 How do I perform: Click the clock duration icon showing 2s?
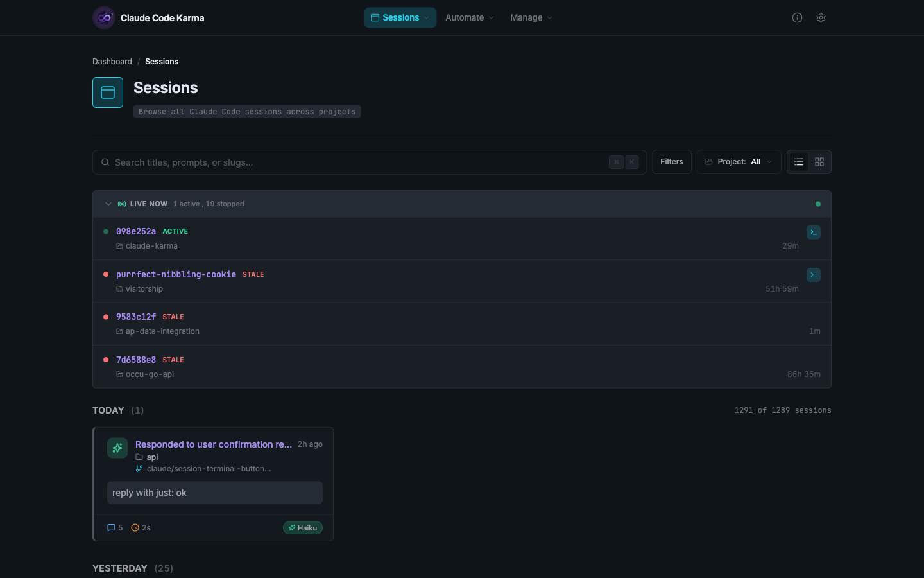point(135,528)
